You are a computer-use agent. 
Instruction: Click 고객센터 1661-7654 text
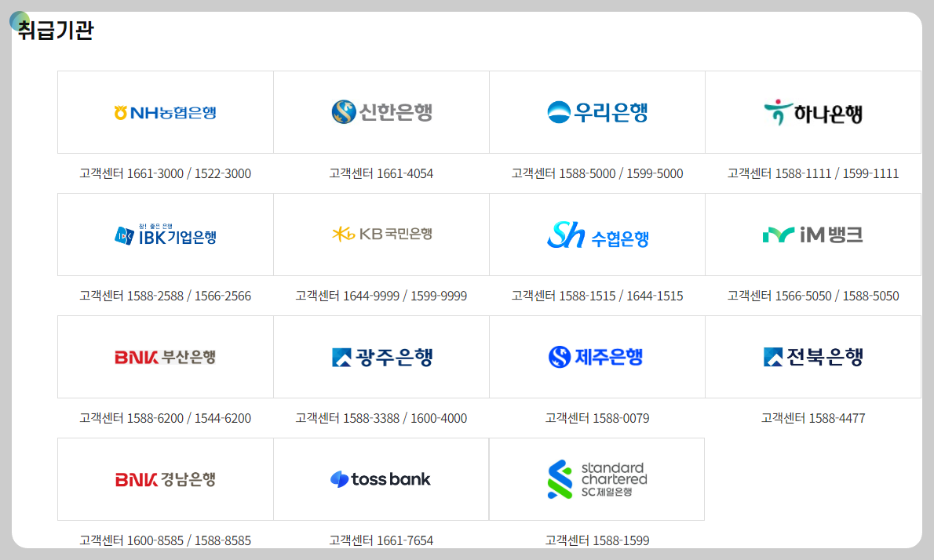[381, 540]
